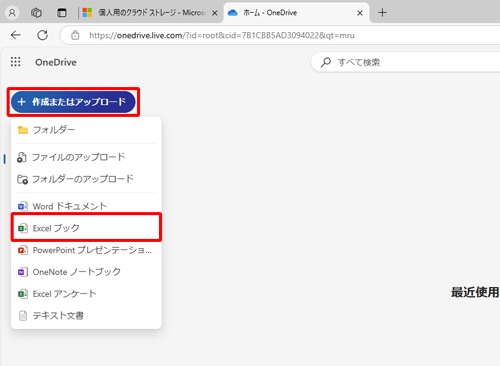Choose ファイルのアップロード

pos(86,157)
